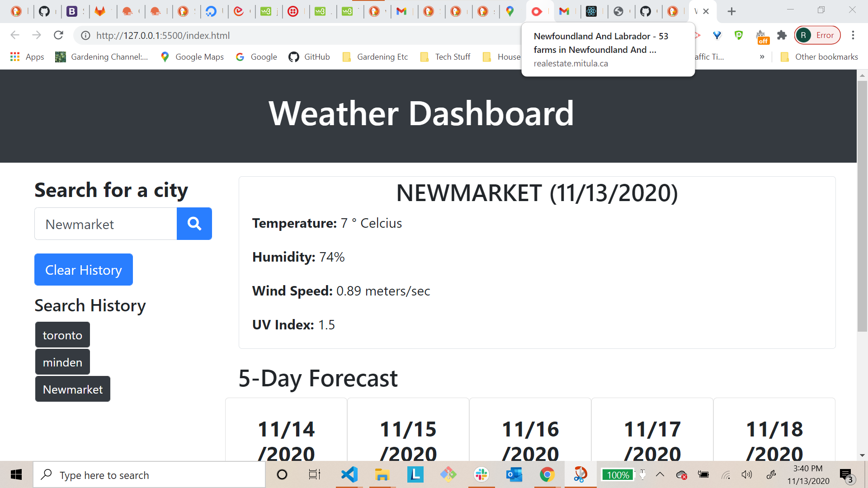Open Visual Studio Code from taskbar
Screen dimensions: 868x488
pyautogui.click(x=349, y=474)
